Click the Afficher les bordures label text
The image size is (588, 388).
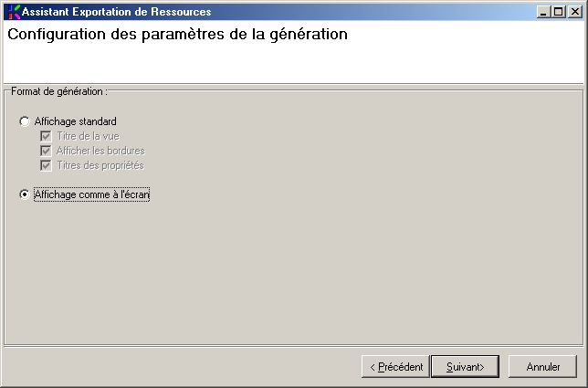tap(100, 151)
